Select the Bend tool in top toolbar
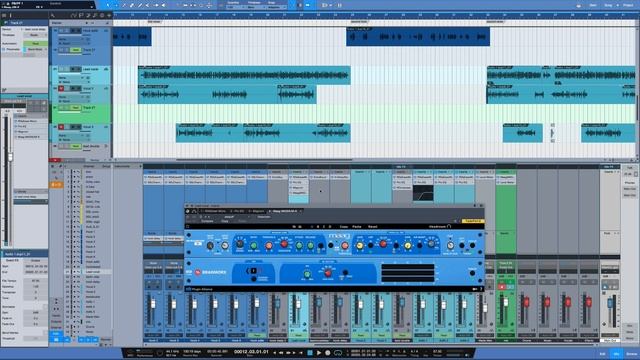640x360 pixels. point(156,5)
